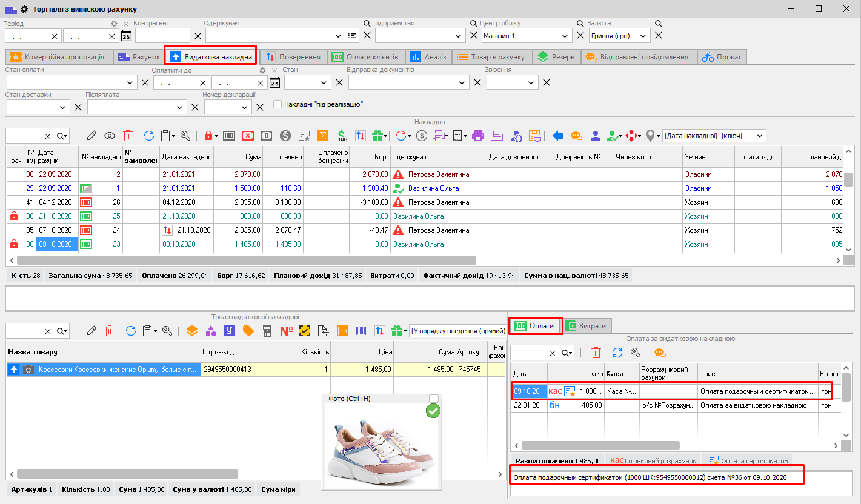The width and height of the screenshot is (861, 504).
Task: Click the purple printer icon in the Накладна toolbar
Action: pos(478,136)
